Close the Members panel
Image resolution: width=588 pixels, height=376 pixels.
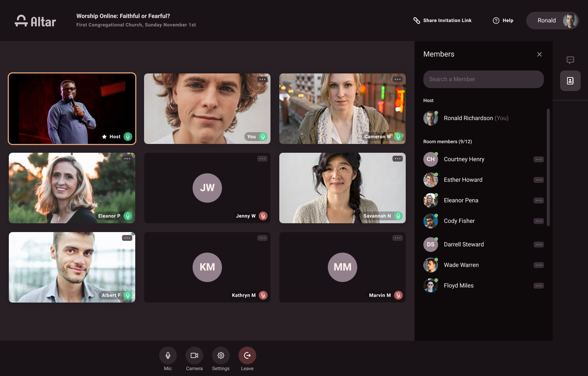(x=539, y=54)
